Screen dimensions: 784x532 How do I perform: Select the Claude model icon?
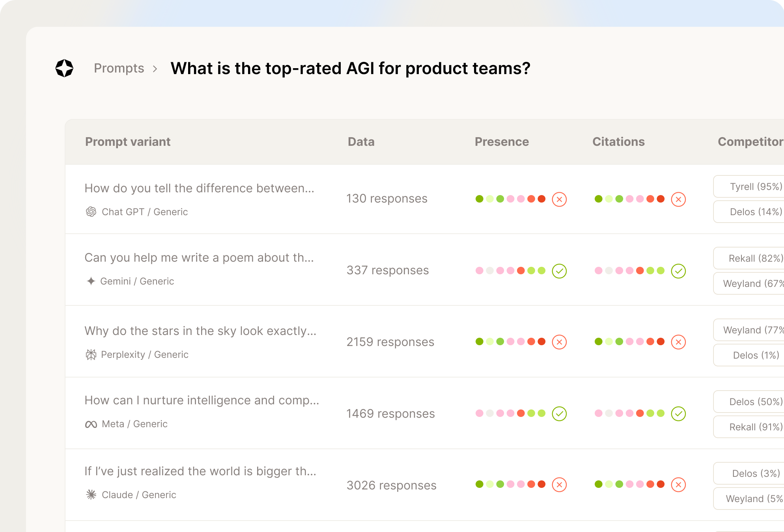point(91,495)
